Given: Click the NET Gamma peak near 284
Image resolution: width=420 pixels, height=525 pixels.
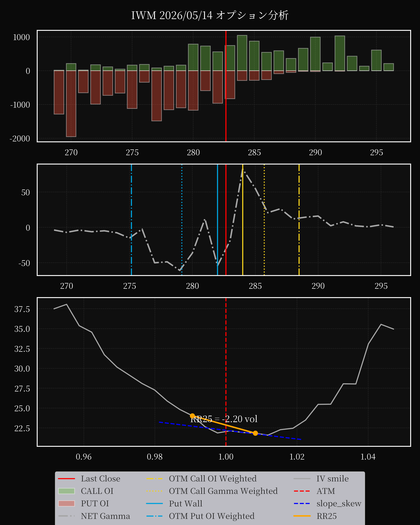Looking at the screenshot, I should [243, 169].
